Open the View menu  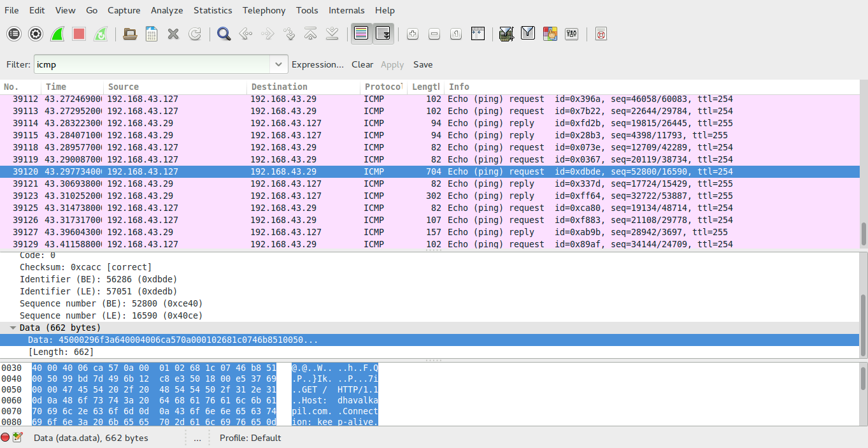pos(65,10)
